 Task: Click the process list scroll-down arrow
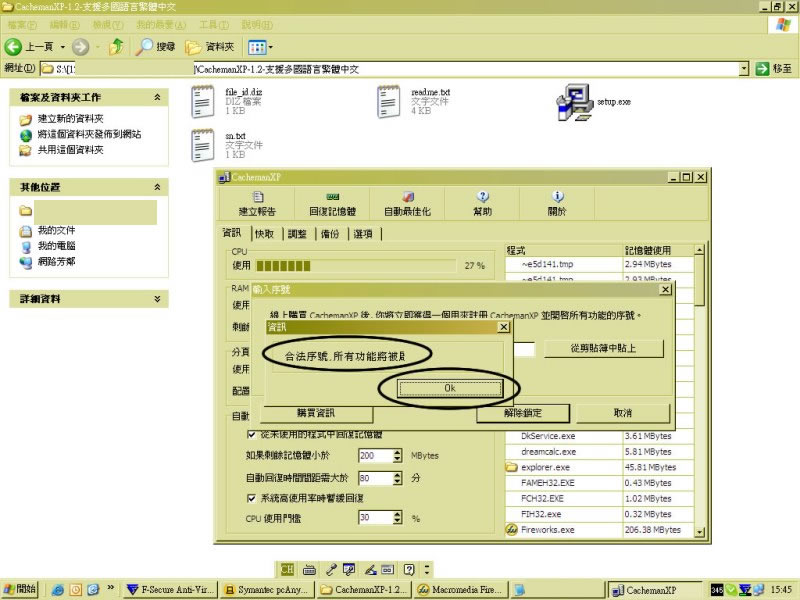tap(699, 532)
